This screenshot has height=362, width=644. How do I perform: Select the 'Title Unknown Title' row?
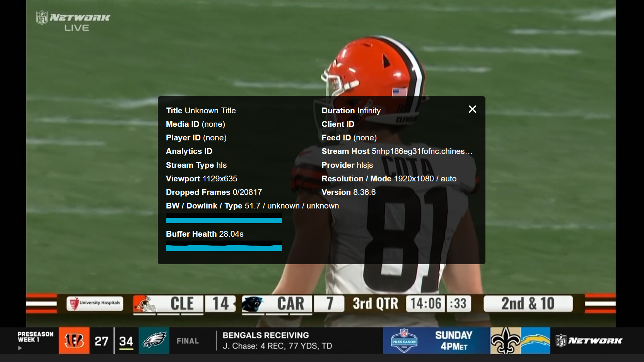[x=201, y=111]
